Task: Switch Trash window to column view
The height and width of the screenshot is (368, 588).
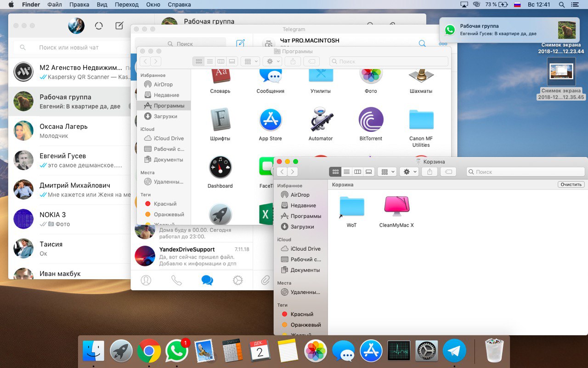Action: [357, 172]
